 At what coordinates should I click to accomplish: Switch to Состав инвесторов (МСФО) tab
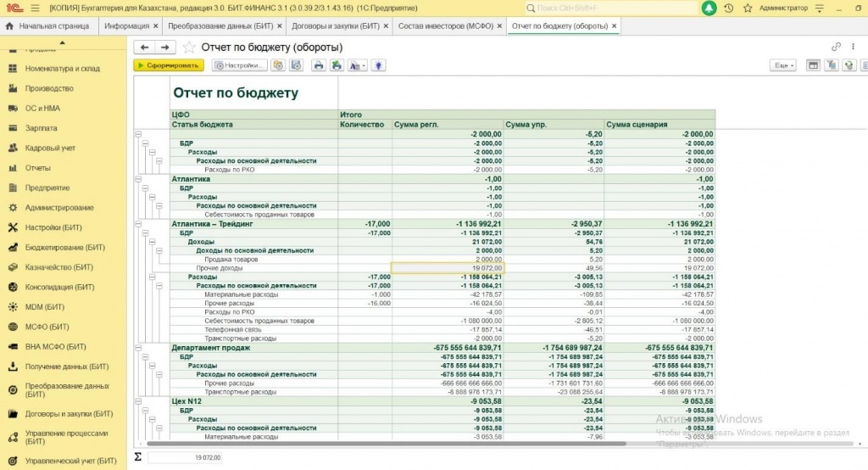pyautogui.click(x=446, y=26)
